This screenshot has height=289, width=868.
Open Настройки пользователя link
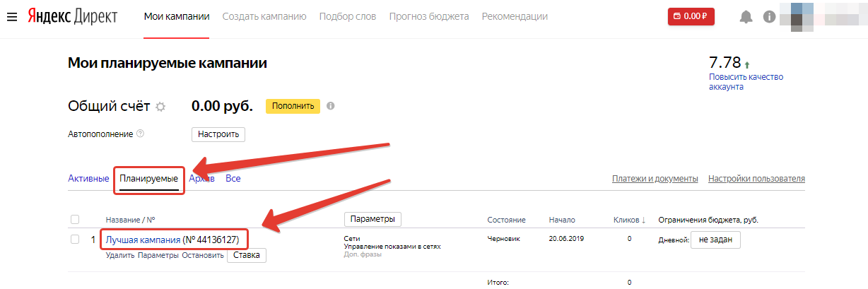pos(756,178)
